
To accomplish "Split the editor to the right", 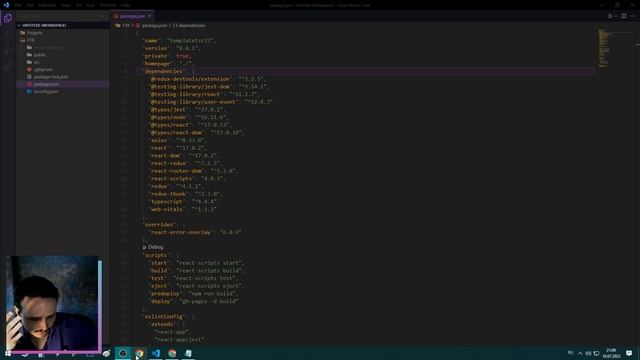I will click(624, 16).
